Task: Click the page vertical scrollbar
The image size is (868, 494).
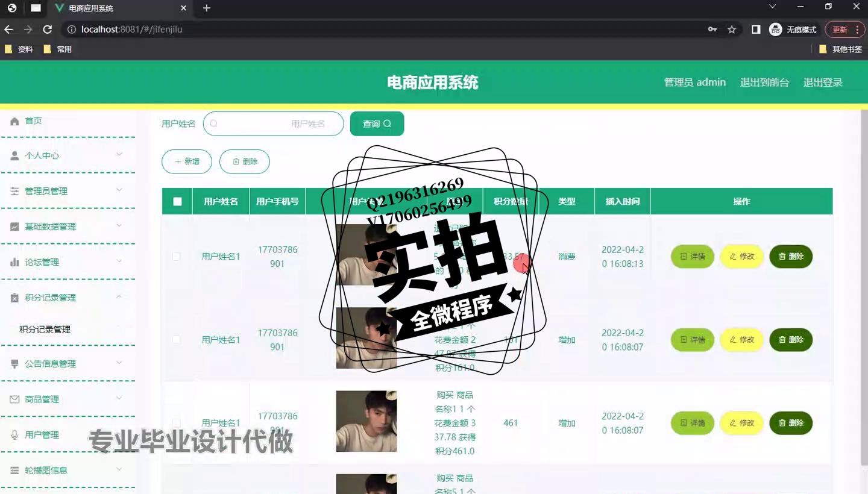Action: 864,287
